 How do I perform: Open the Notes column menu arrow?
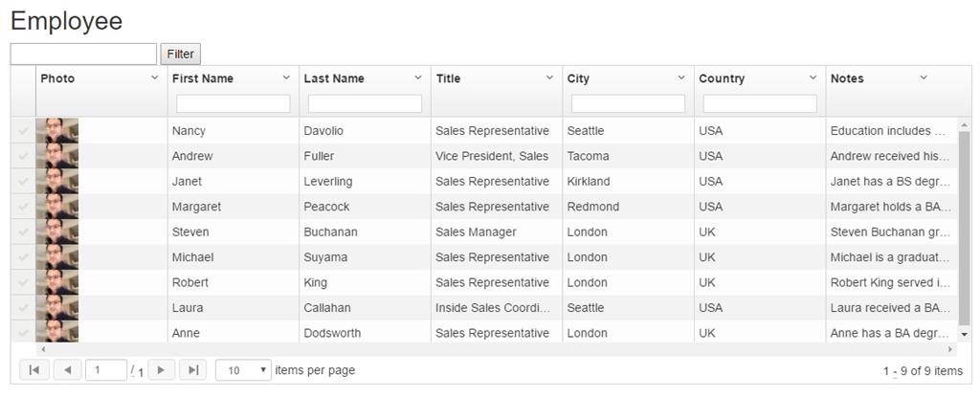click(924, 77)
